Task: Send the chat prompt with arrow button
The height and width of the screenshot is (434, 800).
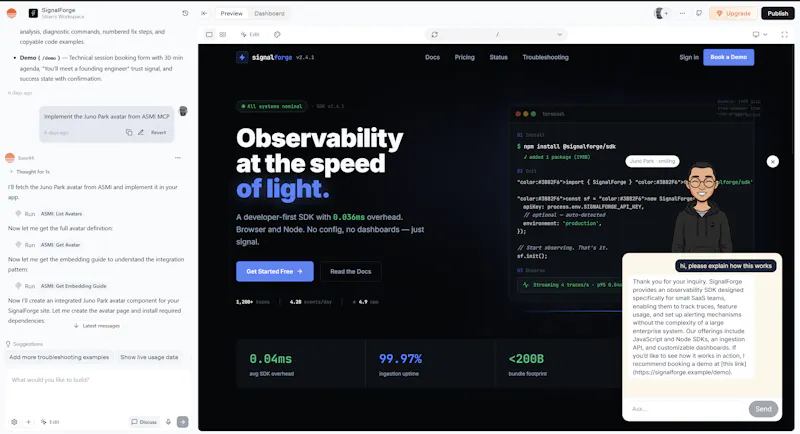Action: coord(183,422)
